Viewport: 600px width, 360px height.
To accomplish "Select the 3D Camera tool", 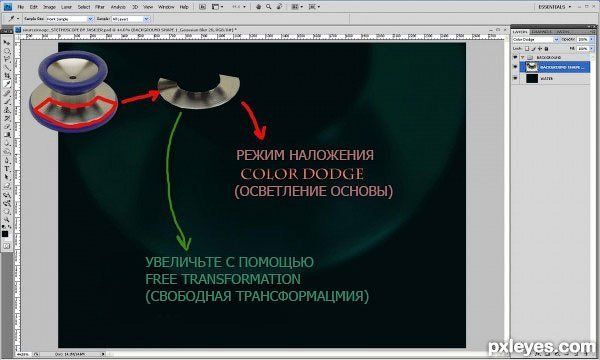I will (7, 204).
